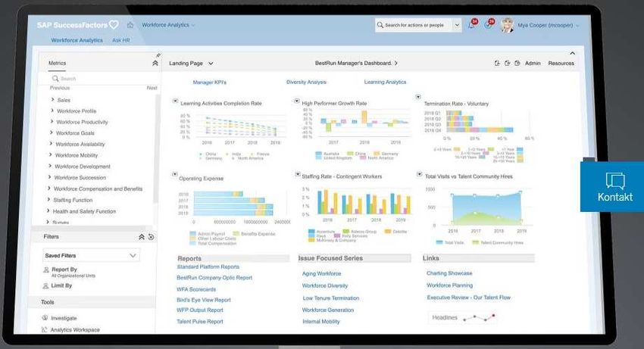Viewport: 644px width, 349px height.
Task: Click the SAP SuccessFactors heart logo
Action: [114, 25]
